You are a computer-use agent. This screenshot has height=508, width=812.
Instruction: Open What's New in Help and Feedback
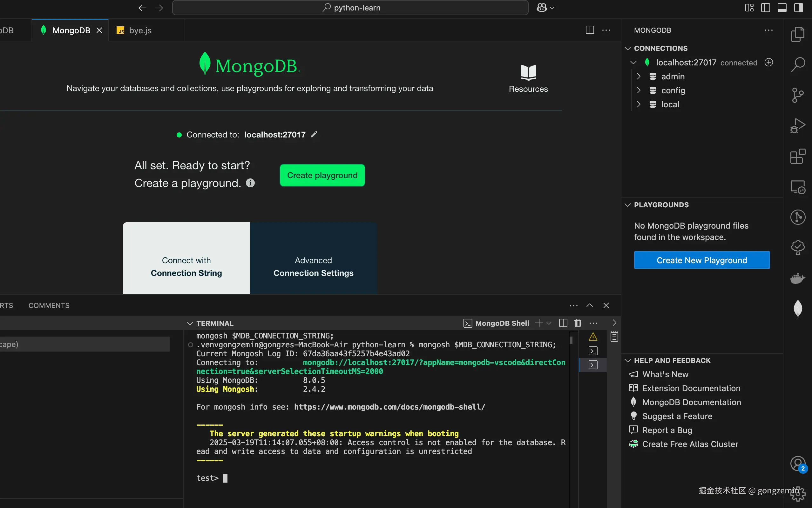pos(665,374)
